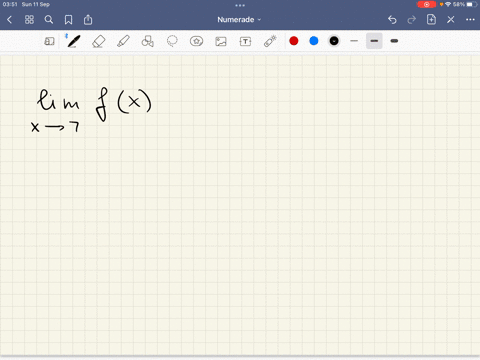Open the Numerade document title dropdown
Viewport: 480px width, 360px height.
tap(239, 20)
